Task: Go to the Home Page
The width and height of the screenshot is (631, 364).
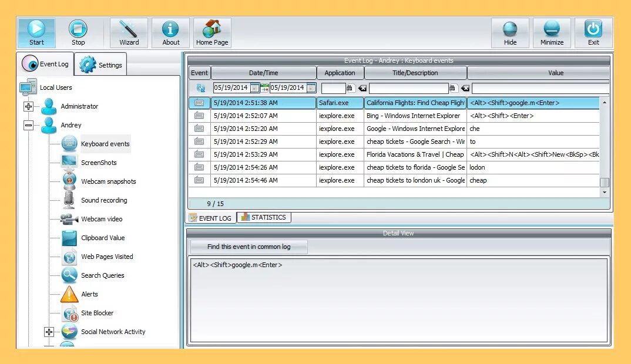Action: point(212,33)
